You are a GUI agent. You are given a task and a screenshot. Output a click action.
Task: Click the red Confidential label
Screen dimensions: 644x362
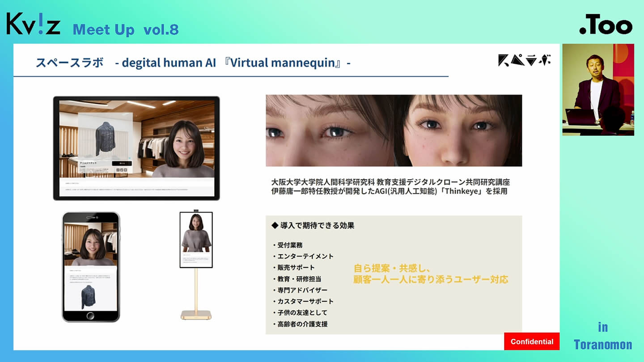pos(532,341)
